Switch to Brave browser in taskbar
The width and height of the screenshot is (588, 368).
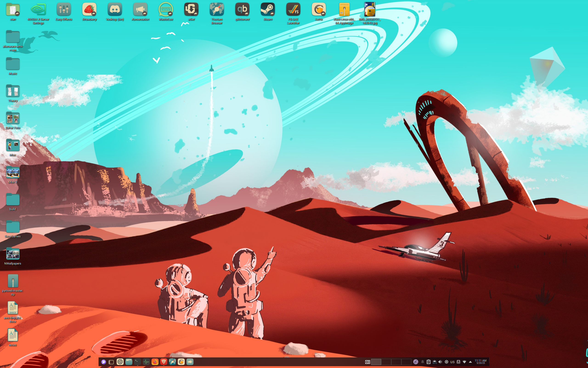point(164,362)
